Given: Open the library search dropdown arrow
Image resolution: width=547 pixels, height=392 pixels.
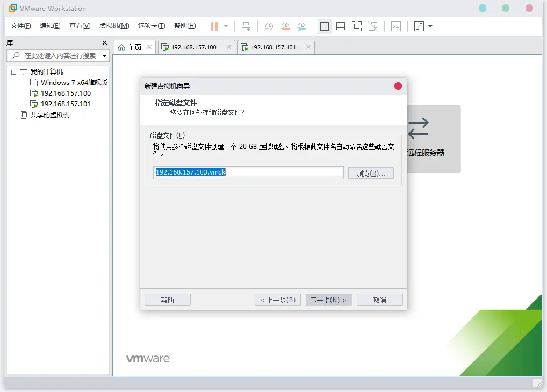Looking at the screenshot, I should tap(104, 55).
